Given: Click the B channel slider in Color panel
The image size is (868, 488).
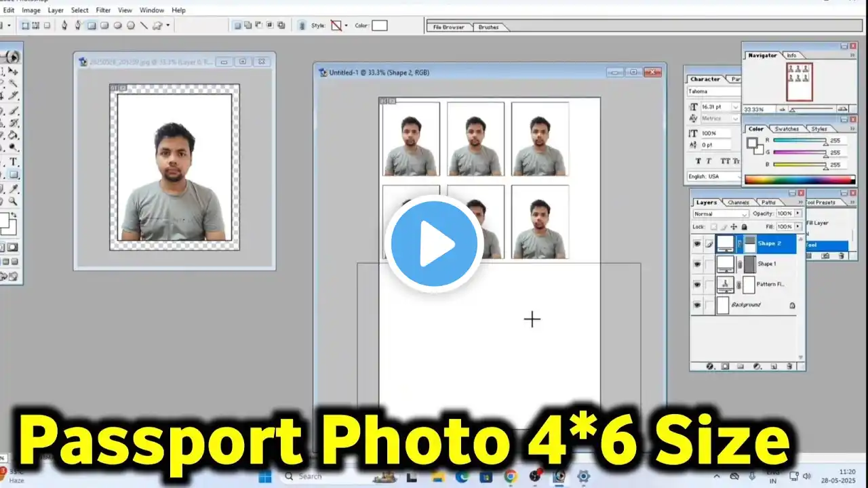Looking at the screenshot, I should [800, 165].
